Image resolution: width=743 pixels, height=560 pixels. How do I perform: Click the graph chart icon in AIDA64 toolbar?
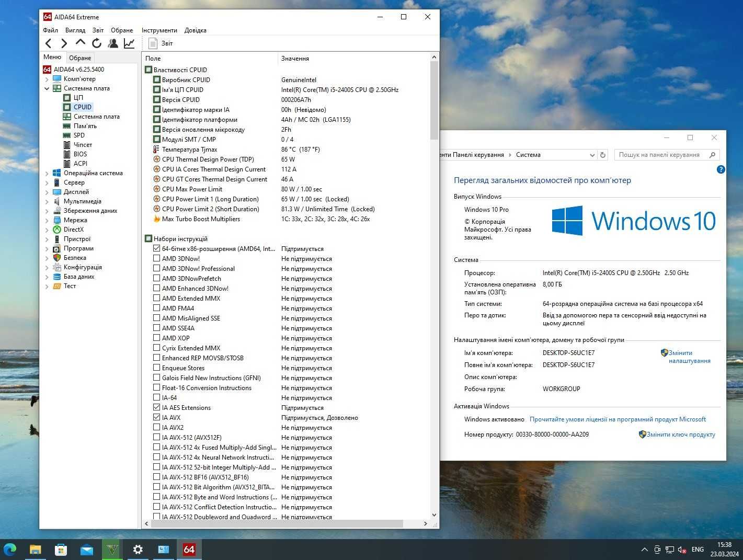tap(129, 43)
